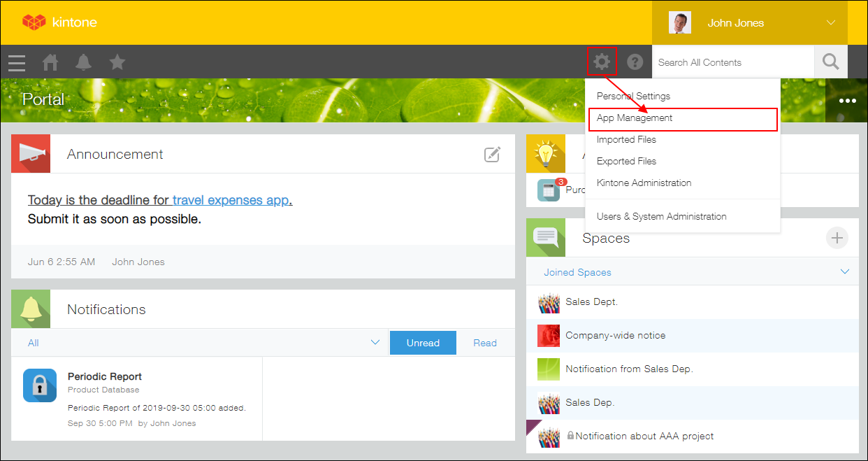This screenshot has width=868, height=461.
Task: Click the Notifications bell panel icon
Action: (31, 309)
